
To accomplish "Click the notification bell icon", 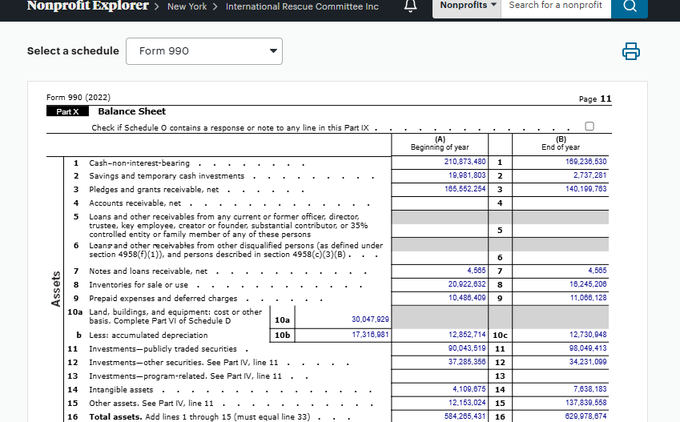I will tap(410, 6).
